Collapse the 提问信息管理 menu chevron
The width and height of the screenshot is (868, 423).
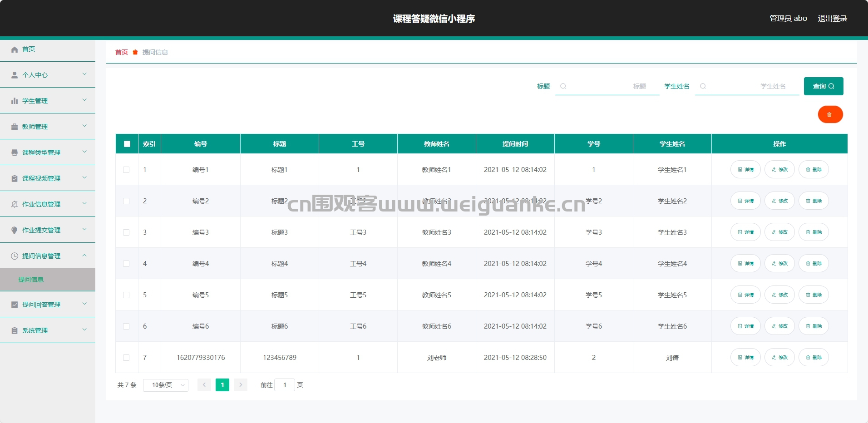84,255
